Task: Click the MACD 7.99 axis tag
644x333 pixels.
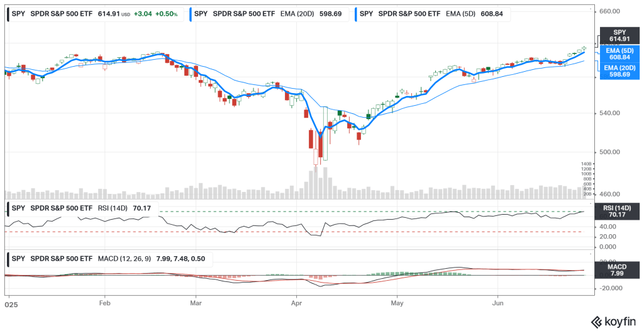Action: pos(619,271)
